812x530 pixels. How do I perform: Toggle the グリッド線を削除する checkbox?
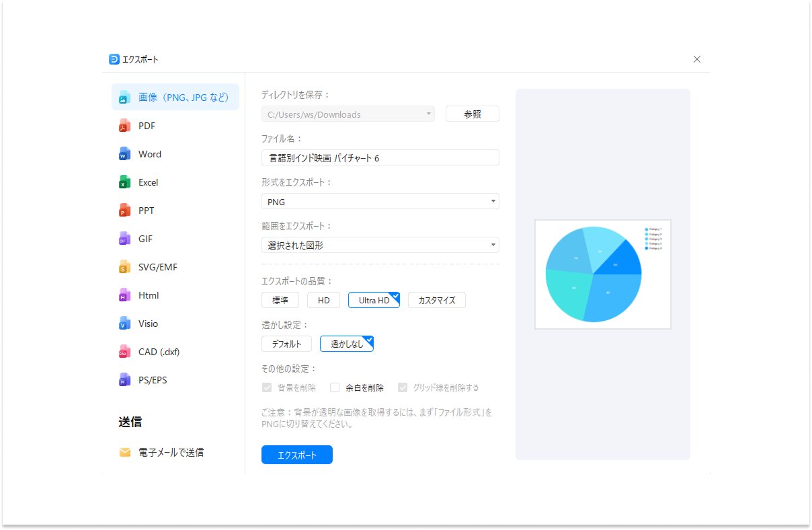[x=403, y=387]
